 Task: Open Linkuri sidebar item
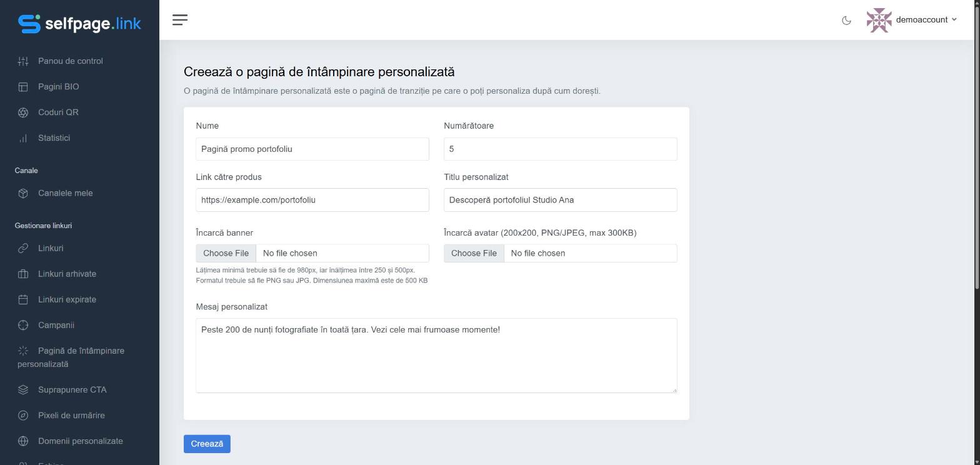(51, 248)
